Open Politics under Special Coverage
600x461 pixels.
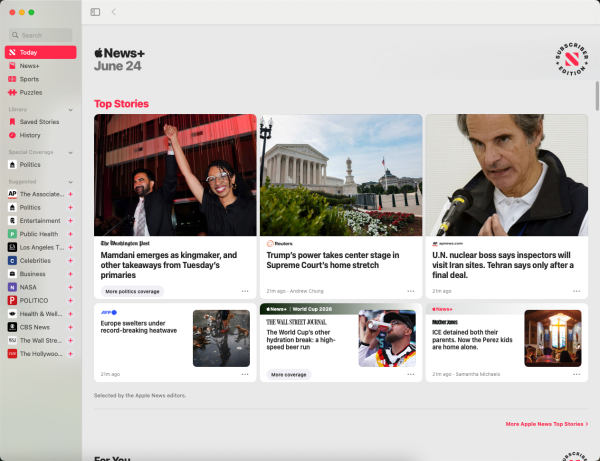point(41,165)
